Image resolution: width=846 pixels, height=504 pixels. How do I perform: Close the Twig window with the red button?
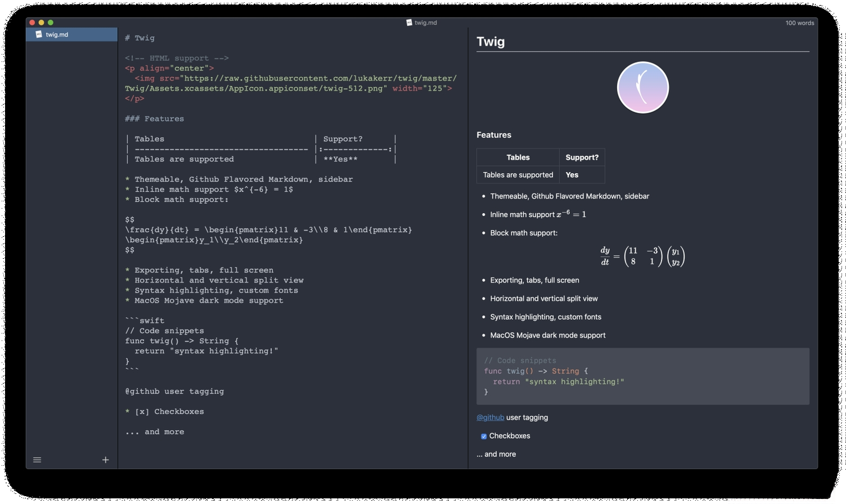click(32, 23)
